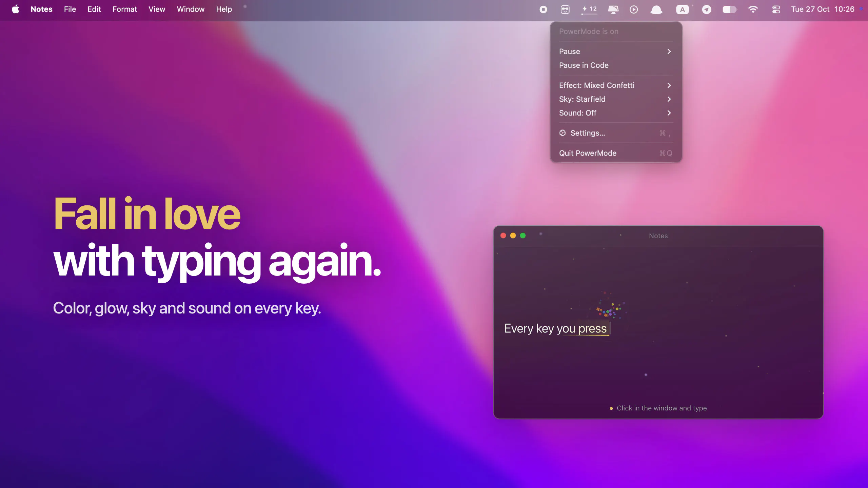Close the Notes window with red button
Screen dimensions: 868x488
(503, 236)
